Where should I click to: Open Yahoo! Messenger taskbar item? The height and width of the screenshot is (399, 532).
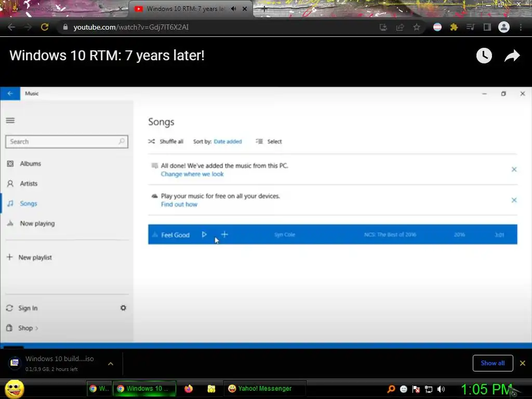tap(265, 389)
